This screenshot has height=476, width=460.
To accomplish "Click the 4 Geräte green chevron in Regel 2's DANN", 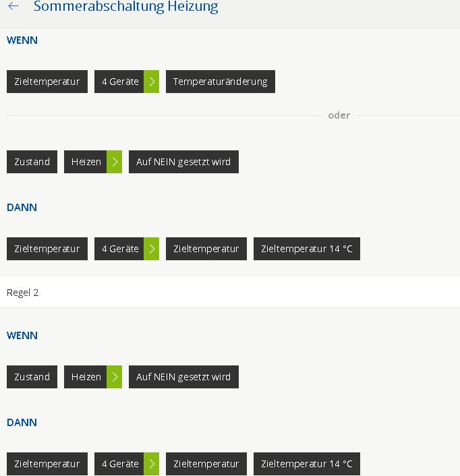I will (152, 464).
